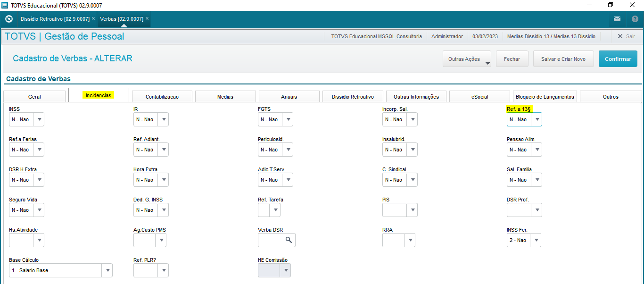Viewport: 644px width, 284px height.
Task: Open the help question mark icon
Action: [x=635, y=19]
